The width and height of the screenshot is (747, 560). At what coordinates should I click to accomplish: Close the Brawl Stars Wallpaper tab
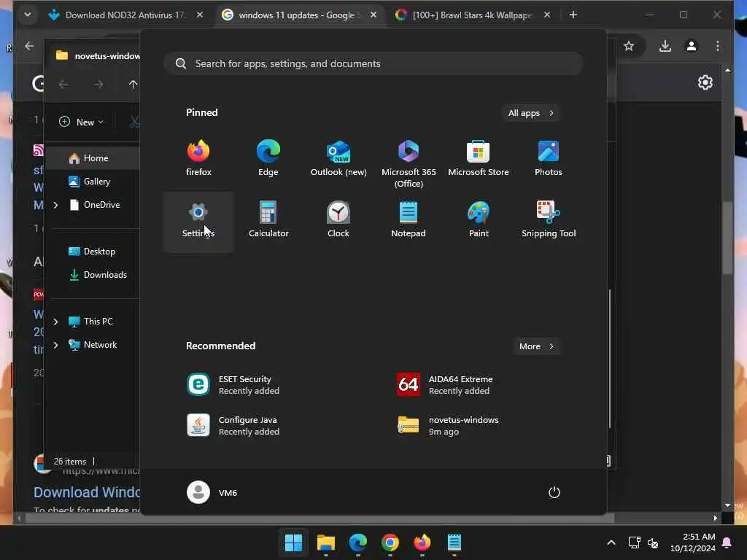(547, 15)
